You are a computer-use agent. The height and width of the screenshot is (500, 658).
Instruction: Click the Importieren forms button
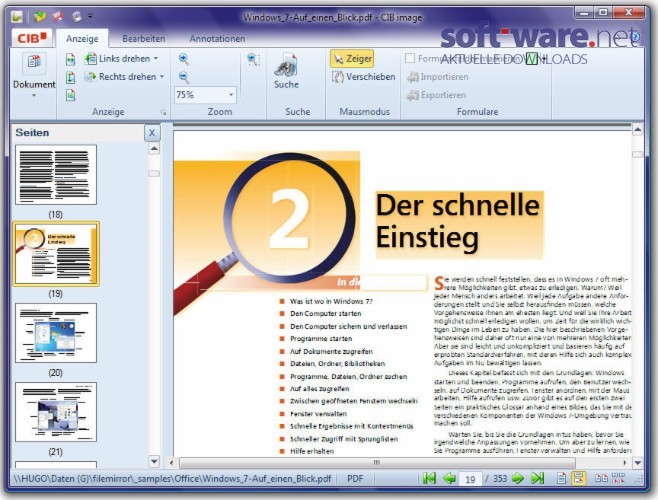pyautogui.click(x=438, y=77)
